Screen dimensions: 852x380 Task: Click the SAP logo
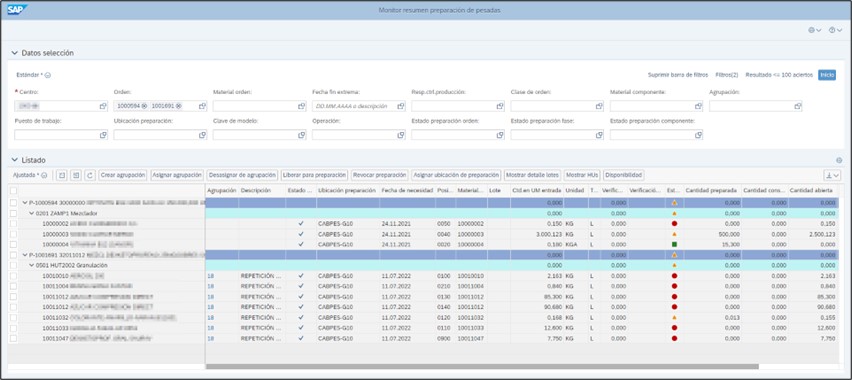tap(17, 10)
